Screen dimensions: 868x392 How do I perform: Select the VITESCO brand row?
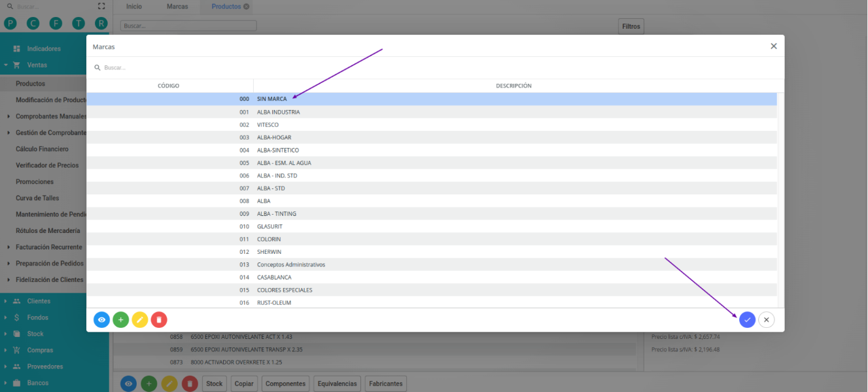432,124
